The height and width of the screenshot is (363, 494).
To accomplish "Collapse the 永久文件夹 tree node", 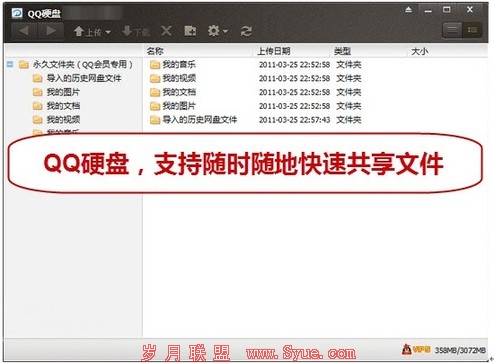I will point(10,64).
